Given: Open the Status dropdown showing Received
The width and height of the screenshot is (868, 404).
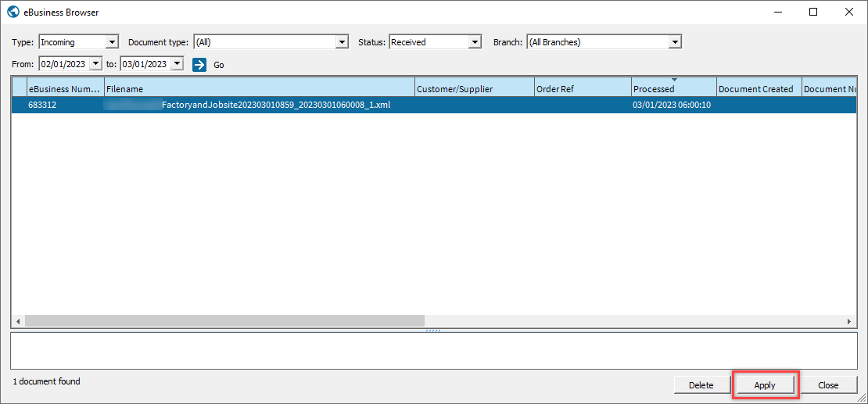Looking at the screenshot, I should [x=474, y=42].
